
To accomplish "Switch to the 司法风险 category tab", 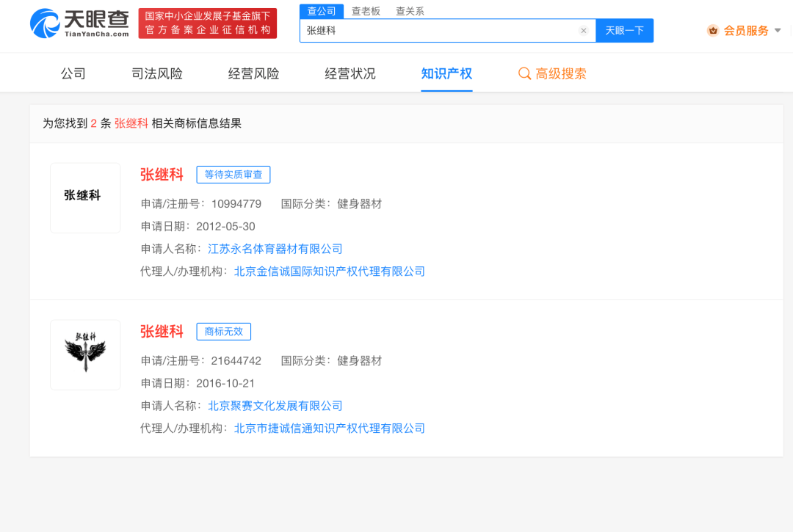I will pos(157,74).
